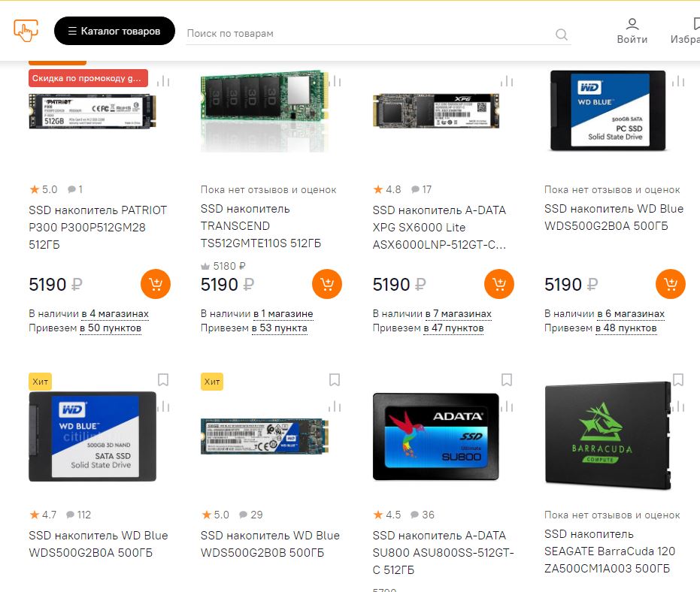Viewport: 700px width, 592px height.
Task: Add PATRIOT P300 to comparison
Action: (x=163, y=81)
